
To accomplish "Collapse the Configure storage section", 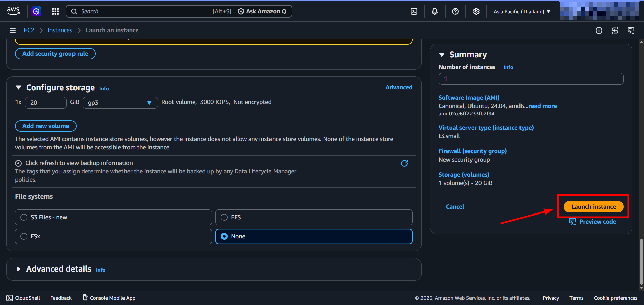I will 18,87.
